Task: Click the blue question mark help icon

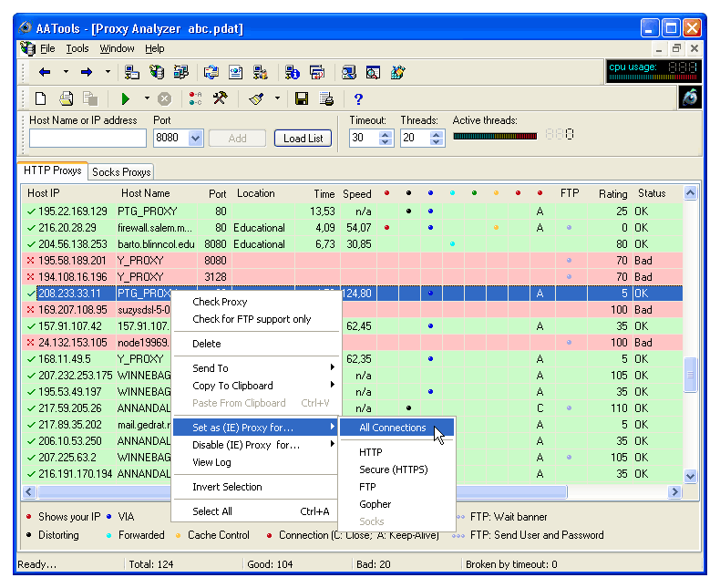Action: [x=358, y=99]
